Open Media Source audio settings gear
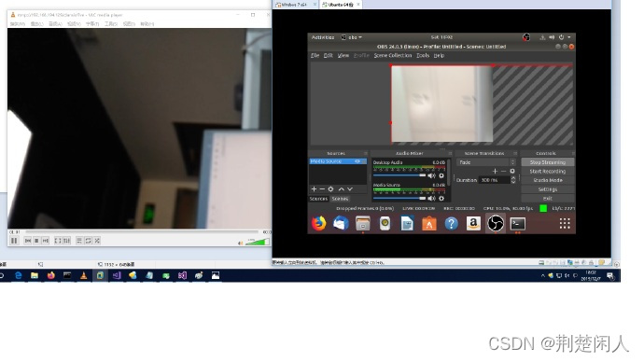Image resolution: width=644 pixels, height=362 pixels. [441, 198]
